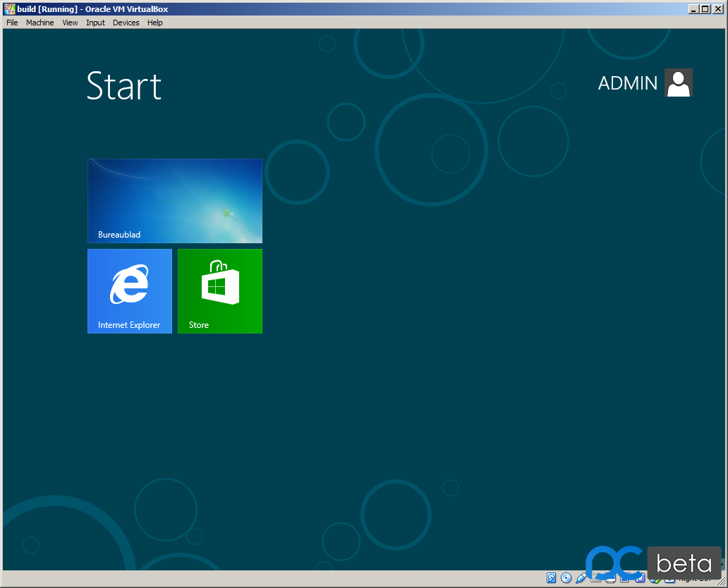Click the USB devices status icon

coord(581,578)
